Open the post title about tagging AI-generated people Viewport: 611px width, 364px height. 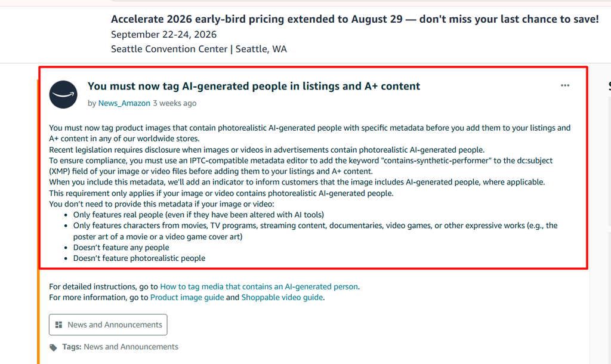tap(254, 86)
